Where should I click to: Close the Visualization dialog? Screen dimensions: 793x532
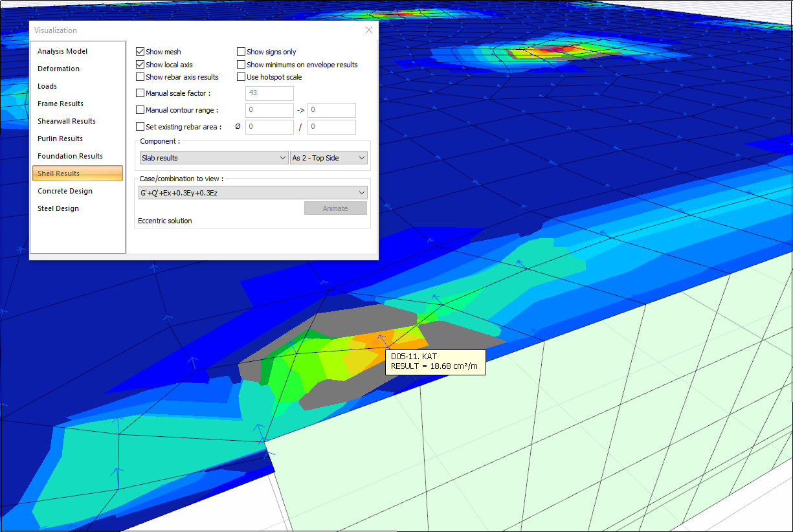click(x=369, y=30)
